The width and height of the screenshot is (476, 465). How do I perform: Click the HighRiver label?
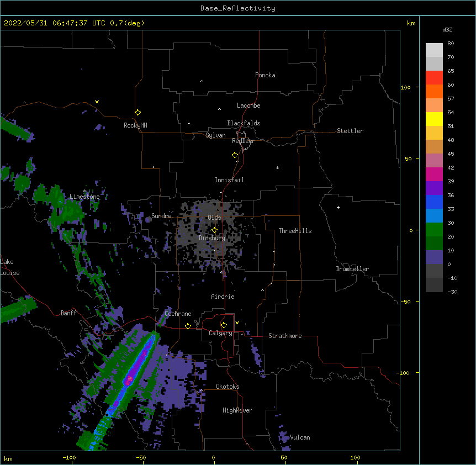(x=237, y=410)
